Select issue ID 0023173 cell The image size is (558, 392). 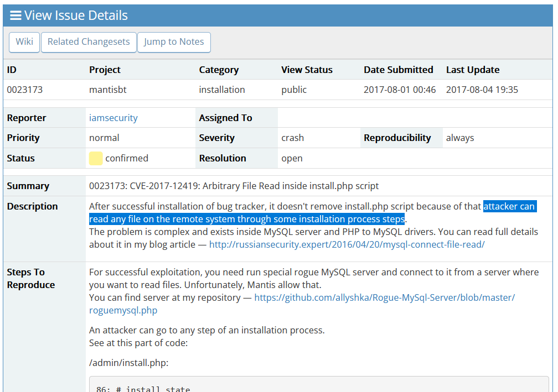24,90
